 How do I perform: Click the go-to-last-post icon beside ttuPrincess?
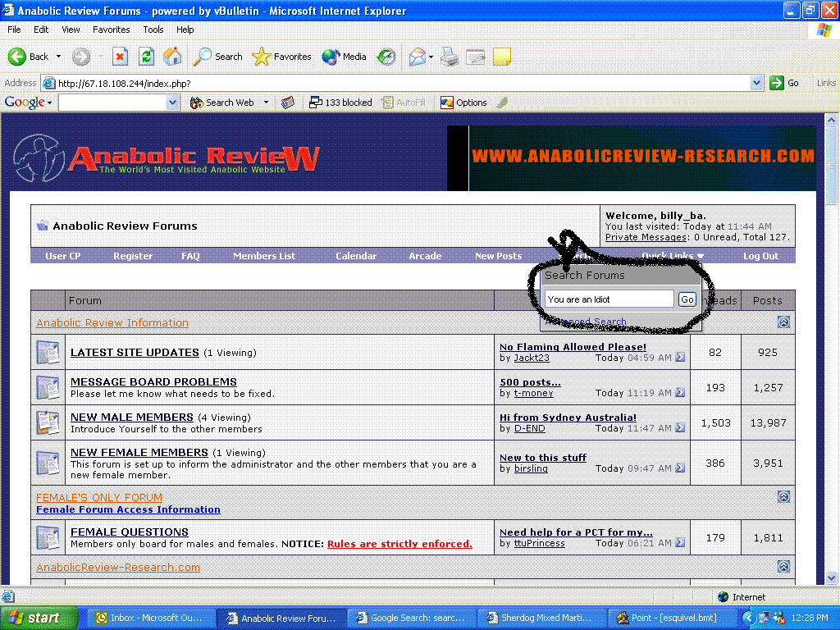(680, 543)
